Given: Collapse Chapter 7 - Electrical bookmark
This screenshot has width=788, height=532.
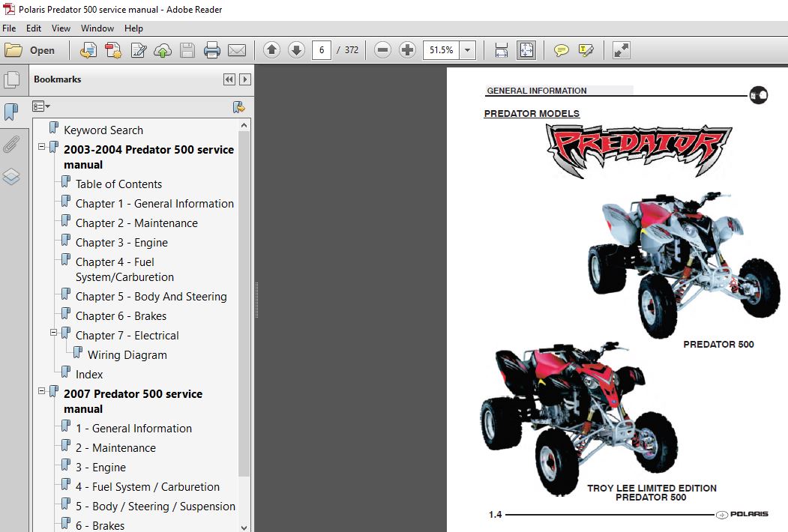Looking at the screenshot, I should [x=54, y=333].
